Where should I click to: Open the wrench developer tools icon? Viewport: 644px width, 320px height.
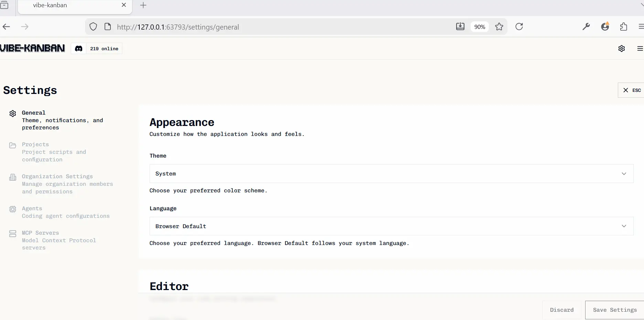586,27
